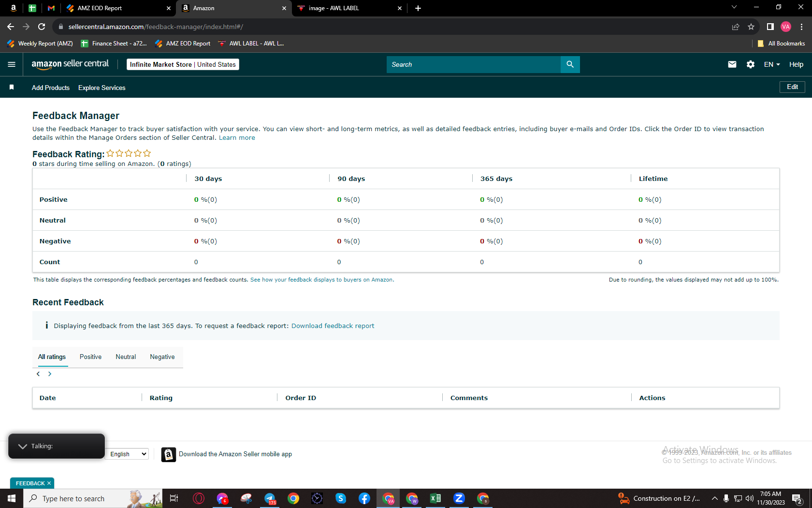Viewport: 812px width, 508px height.
Task: Share this page icon in address bar
Action: coord(735,27)
